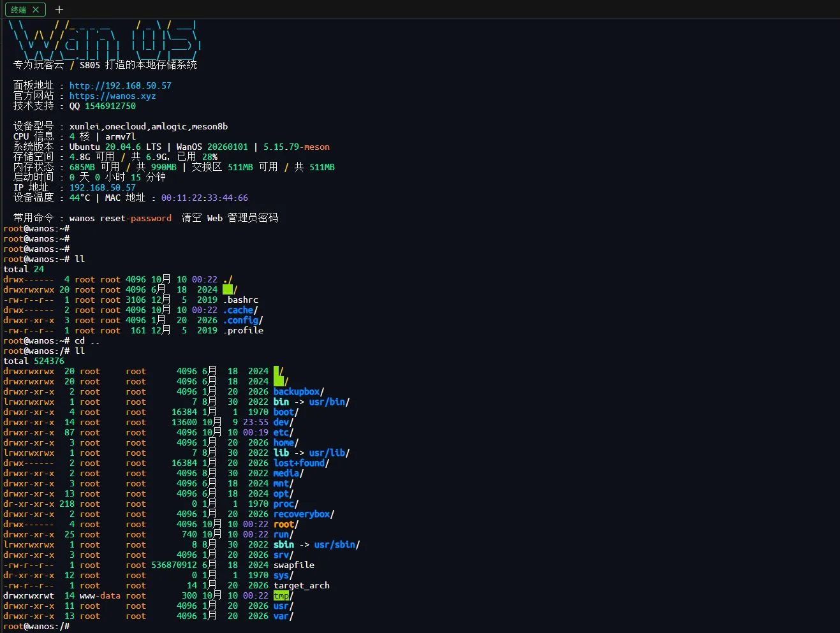Viewport: 840px width, 633px height.
Task: Click the wanos reset-password command text
Action: [121, 218]
